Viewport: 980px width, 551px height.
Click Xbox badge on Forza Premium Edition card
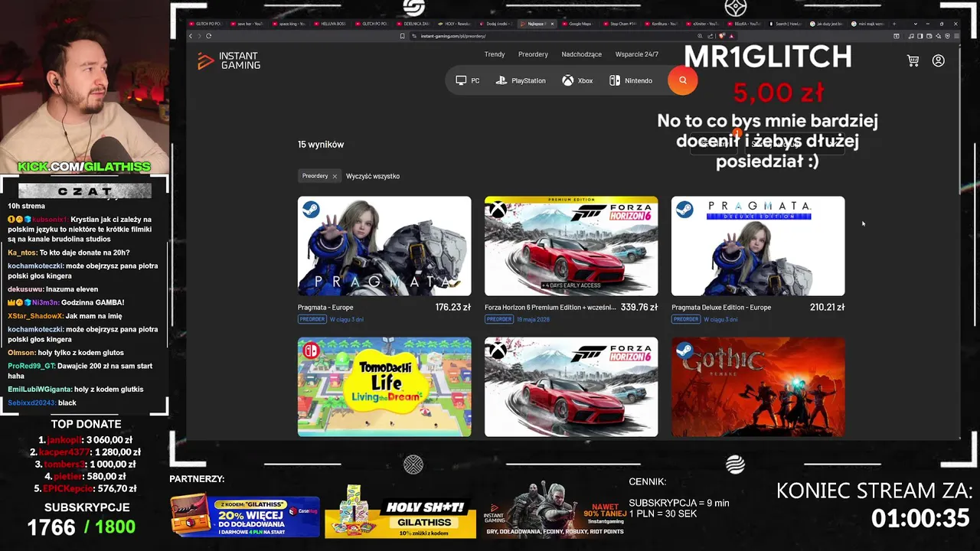[x=497, y=209]
